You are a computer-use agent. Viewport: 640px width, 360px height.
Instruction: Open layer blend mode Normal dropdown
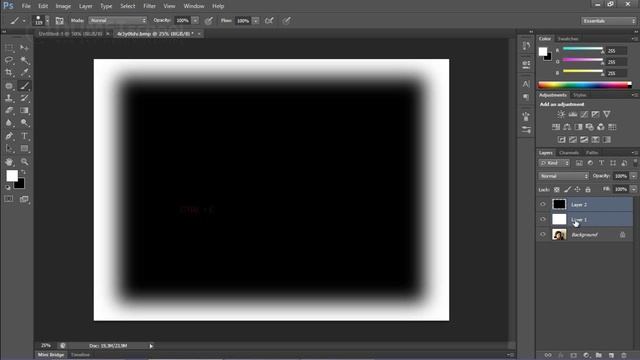(564, 176)
